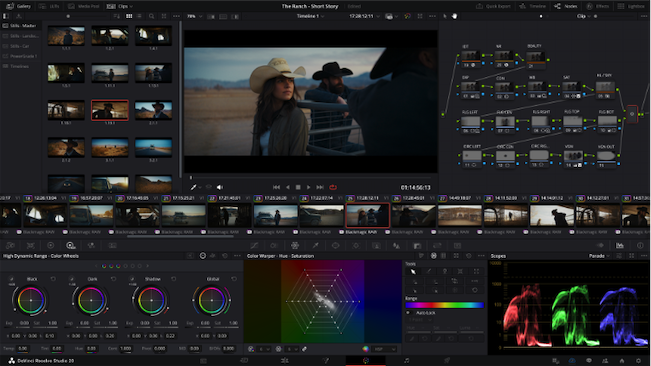Click play forward in viewer transport
This screenshot has width=651, height=366.
pyautogui.click(x=308, y=188)
